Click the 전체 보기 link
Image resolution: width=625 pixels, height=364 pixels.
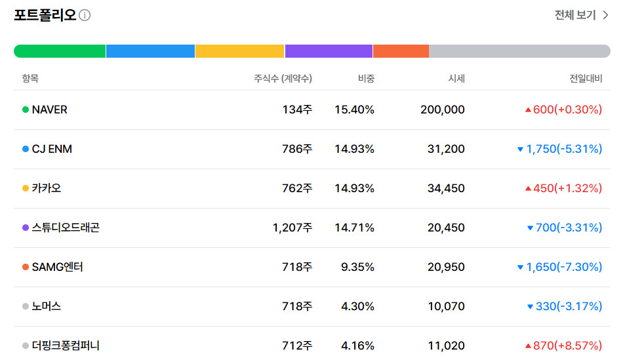582,15
